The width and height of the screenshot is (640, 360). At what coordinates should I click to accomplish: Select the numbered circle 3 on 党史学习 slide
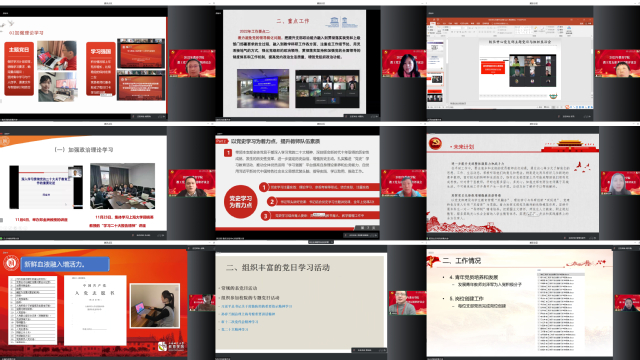pos(265,216)
